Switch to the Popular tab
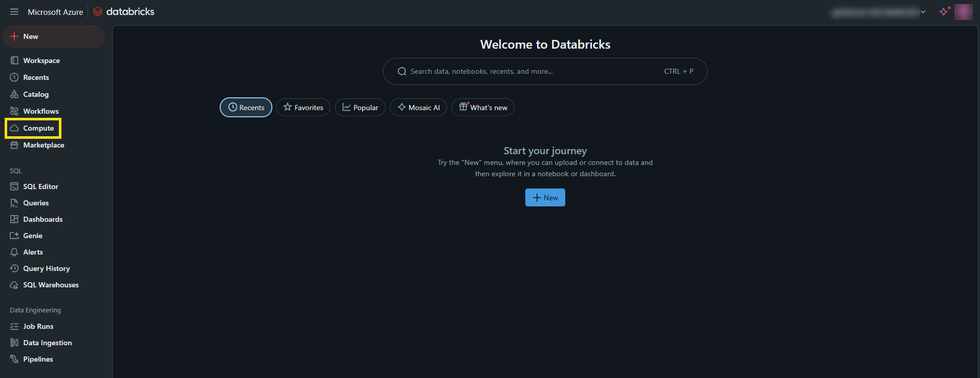 (x=360, y=107)
